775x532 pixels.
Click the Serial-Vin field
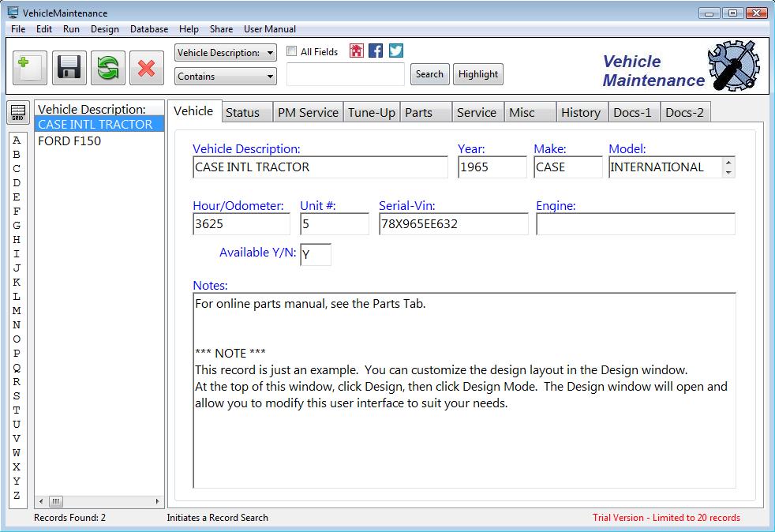(454, 224)
